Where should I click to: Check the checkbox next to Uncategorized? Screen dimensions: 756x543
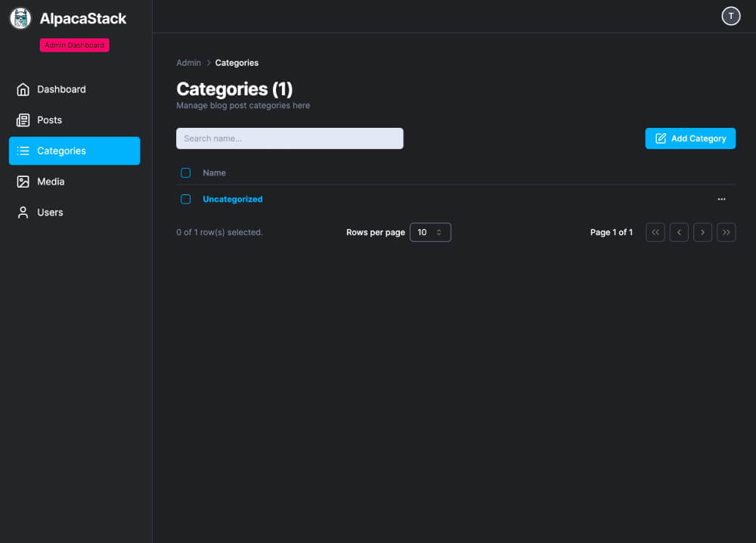tap(185, 199)
